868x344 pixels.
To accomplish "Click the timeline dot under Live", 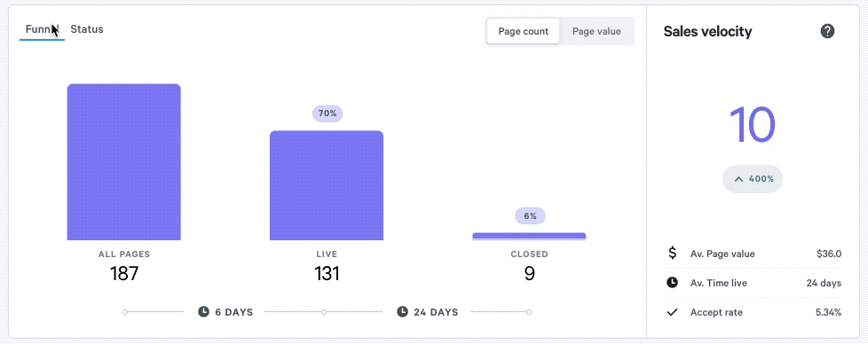I will point(324,312).
